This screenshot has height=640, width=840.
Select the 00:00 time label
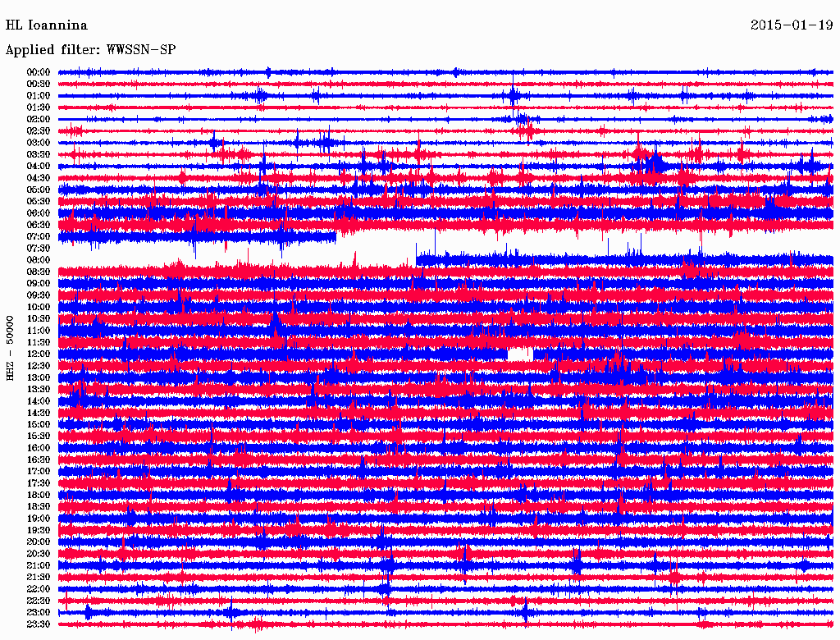click(x=39, y=72)
